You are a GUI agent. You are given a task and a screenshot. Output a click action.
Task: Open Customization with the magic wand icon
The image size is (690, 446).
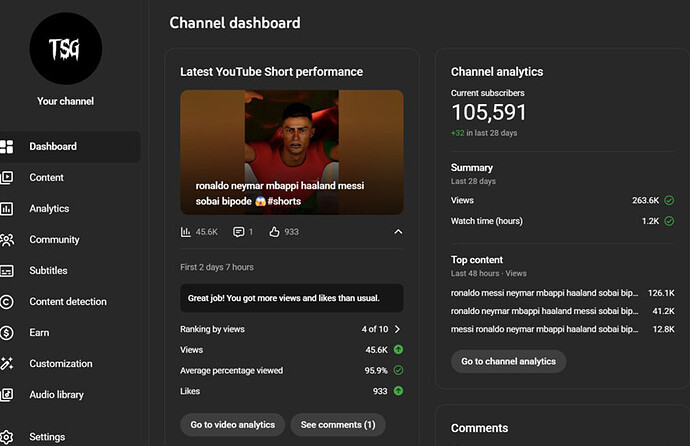tap(8, 364)
